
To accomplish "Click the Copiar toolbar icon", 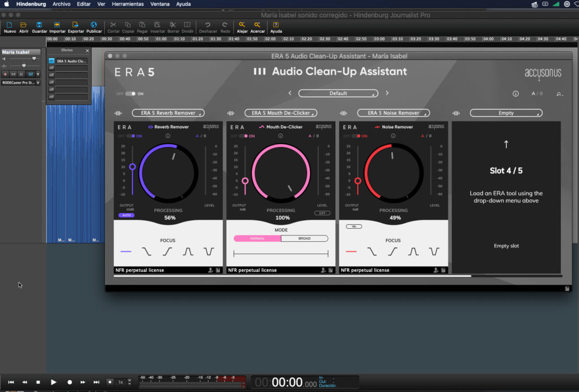I will click(128, 25).
